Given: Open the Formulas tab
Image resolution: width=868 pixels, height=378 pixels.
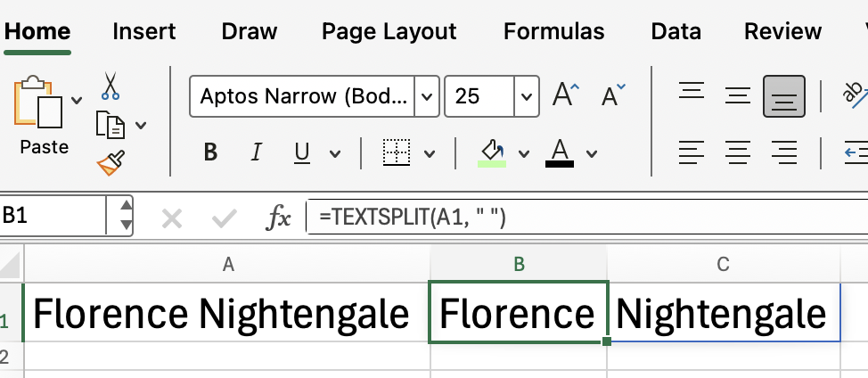Looking at the screenshot, I should [553, 31].
